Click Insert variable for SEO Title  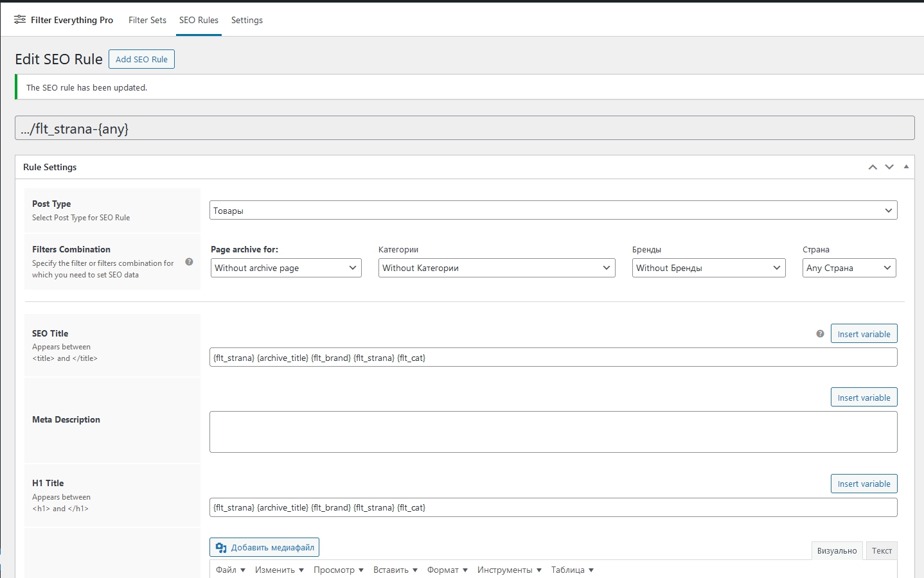tap(864, 334)
